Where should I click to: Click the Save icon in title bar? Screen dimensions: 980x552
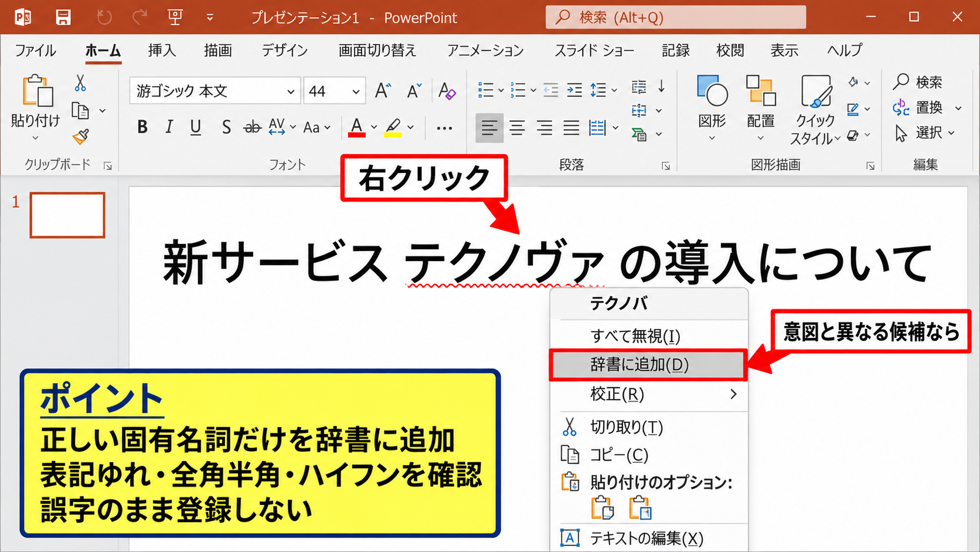[x=63, y=18]
